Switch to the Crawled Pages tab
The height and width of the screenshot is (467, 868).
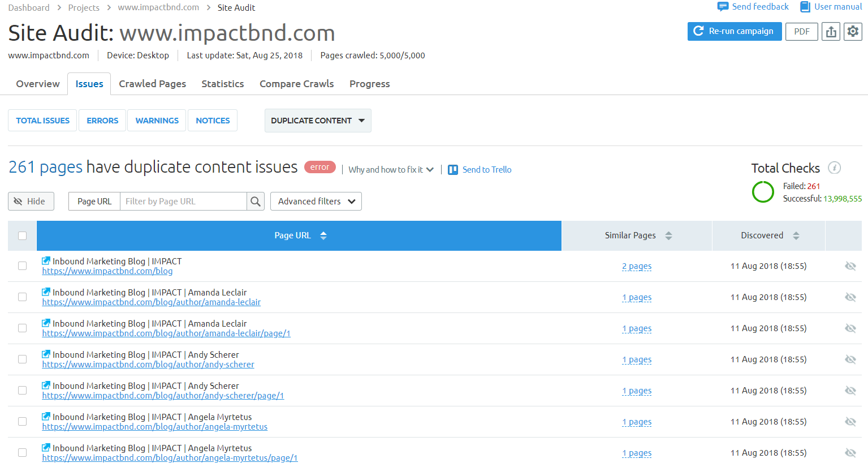coord(152,84)
